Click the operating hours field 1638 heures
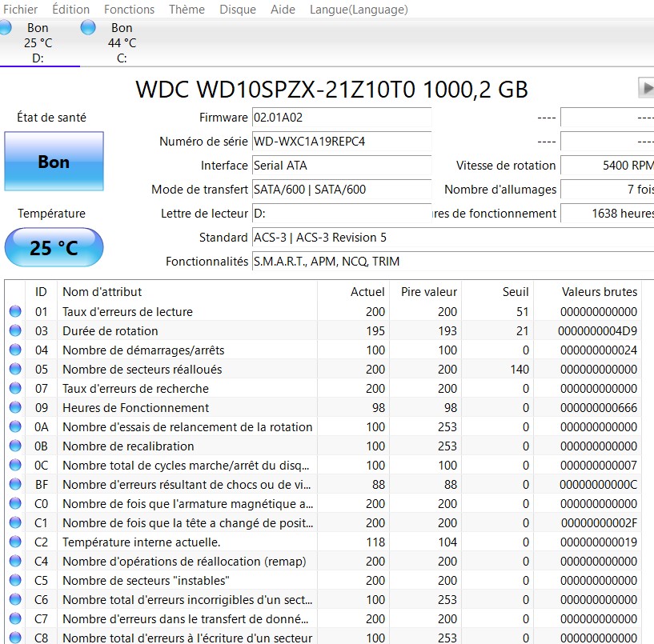 point(608,214)
